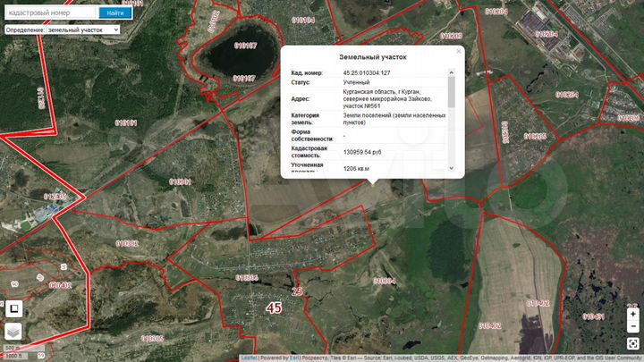Click the Кадастровая стоимость value in popup
The image size is (644, 362).
362,152
